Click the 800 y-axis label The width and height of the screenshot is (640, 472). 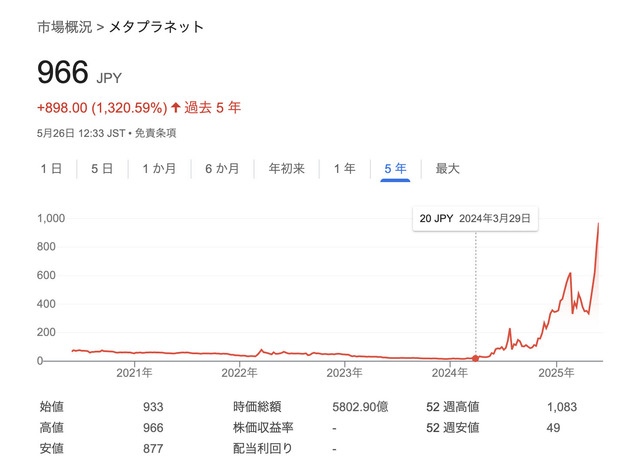pos(46,247)
